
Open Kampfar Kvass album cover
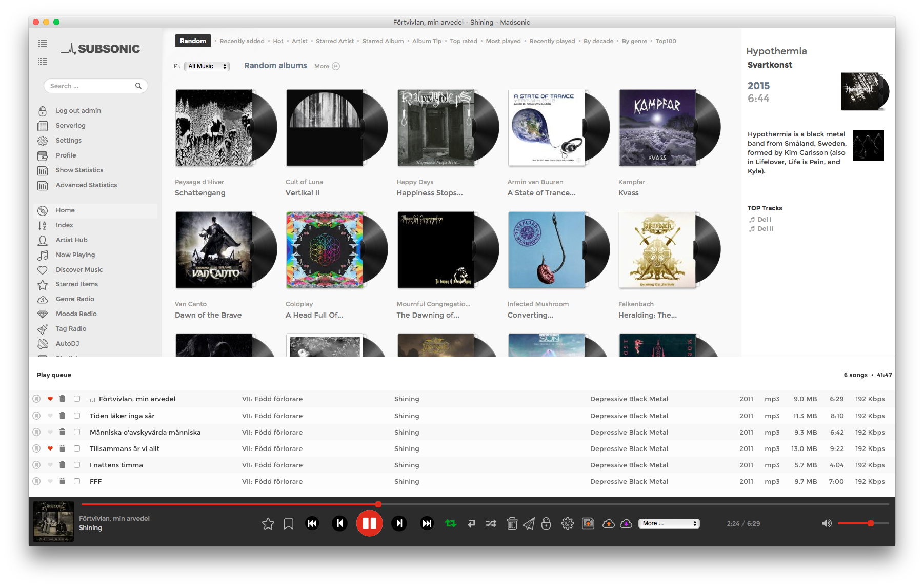657,128
